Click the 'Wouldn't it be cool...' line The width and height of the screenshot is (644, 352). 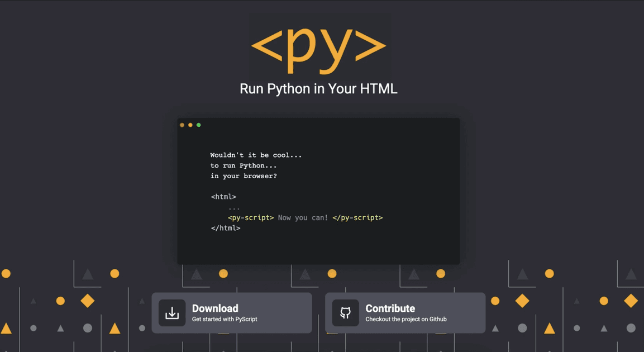tap(256, 155)
